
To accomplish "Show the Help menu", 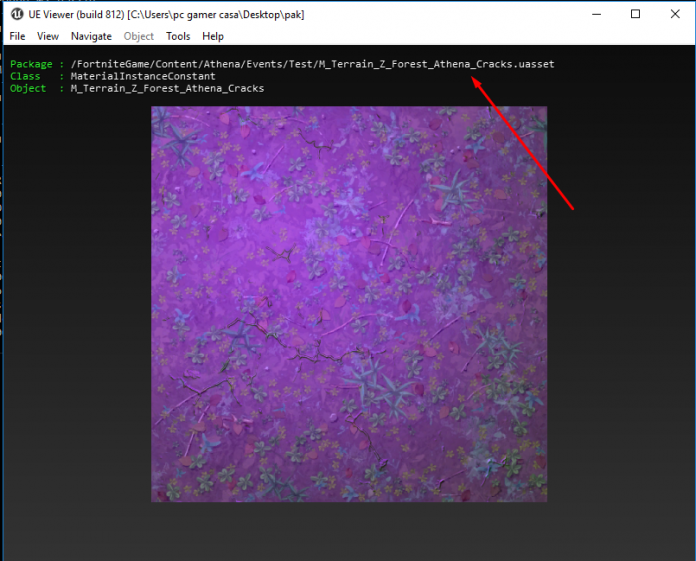I will pos(213,36).
